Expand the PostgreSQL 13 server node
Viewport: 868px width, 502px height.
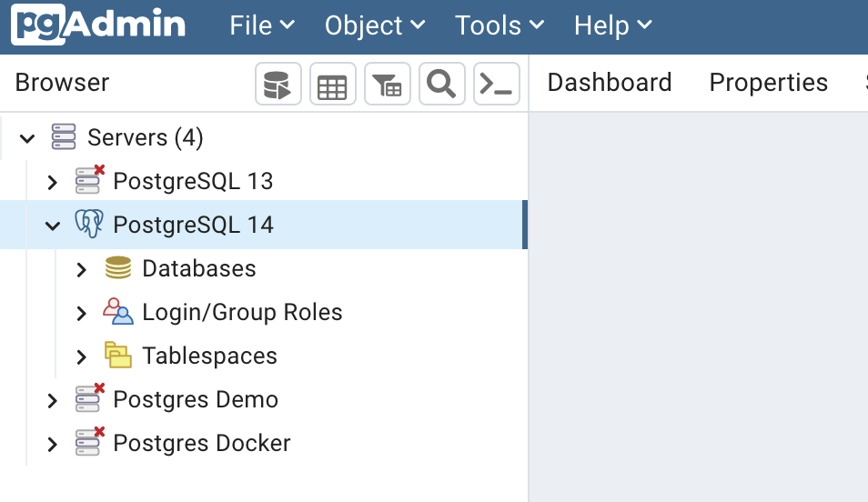tap(53, 182)
